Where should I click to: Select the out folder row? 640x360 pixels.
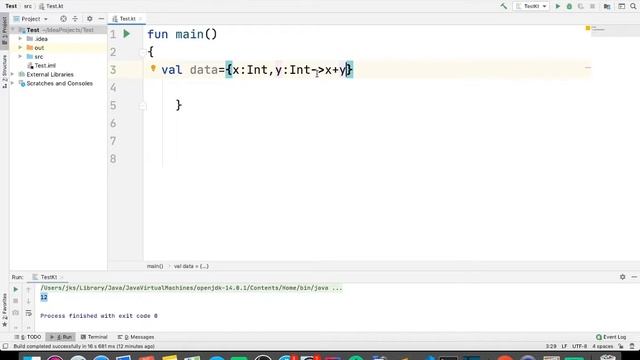pos(58,48)
